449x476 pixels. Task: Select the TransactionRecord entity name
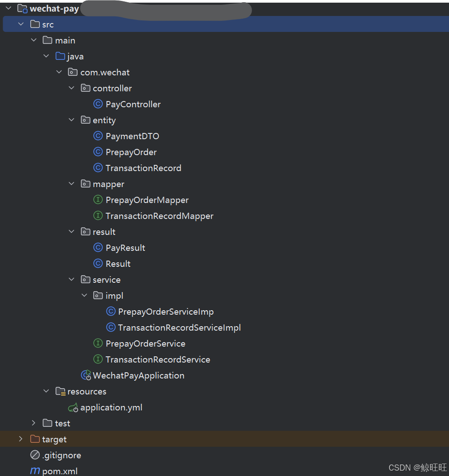point(143,168)
